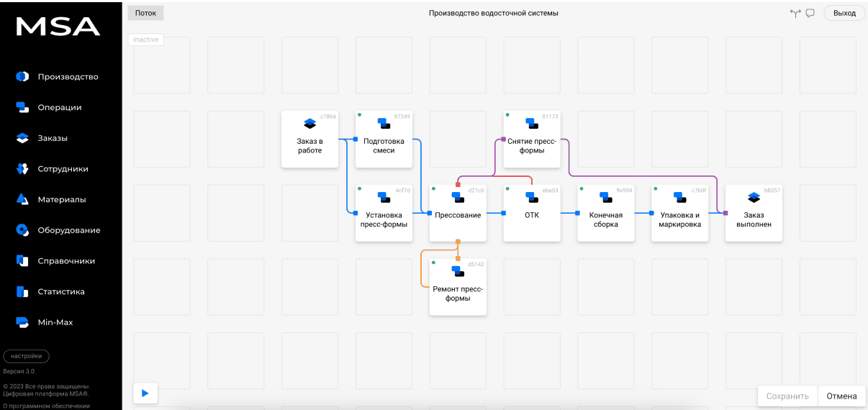Click the Выход logout button

tap(844, 13)
